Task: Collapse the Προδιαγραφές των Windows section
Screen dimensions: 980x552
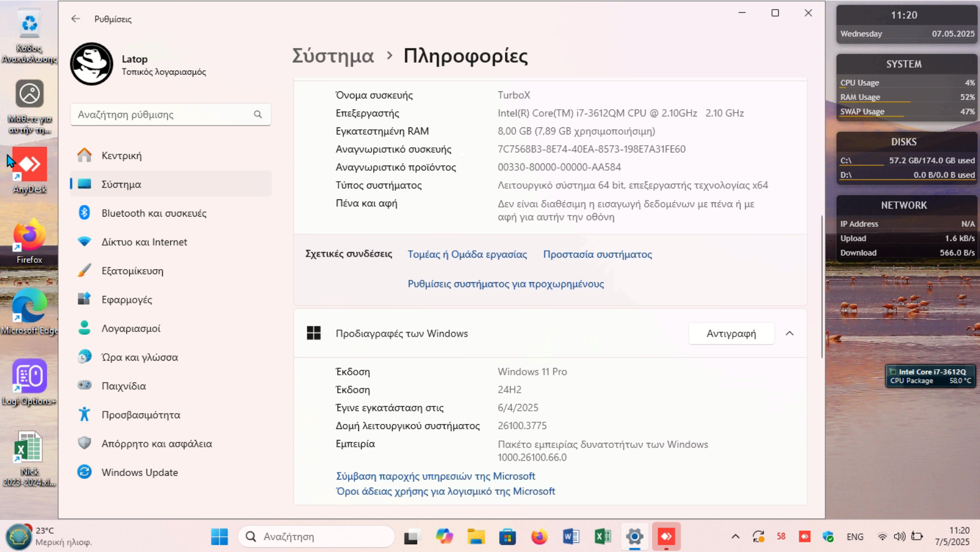Action: (x=789, y=333)
